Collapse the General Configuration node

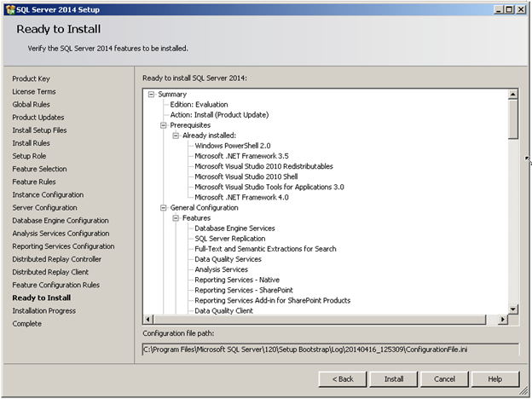coord(164,208)
